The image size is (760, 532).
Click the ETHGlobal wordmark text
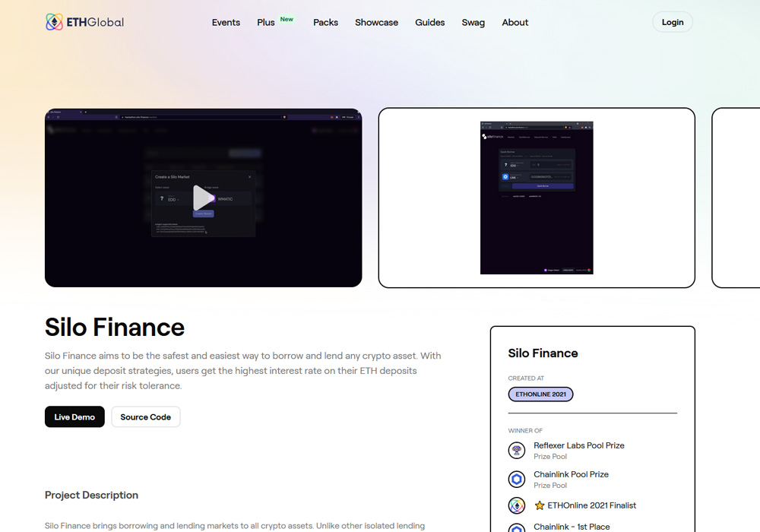(x=96, y=22)
